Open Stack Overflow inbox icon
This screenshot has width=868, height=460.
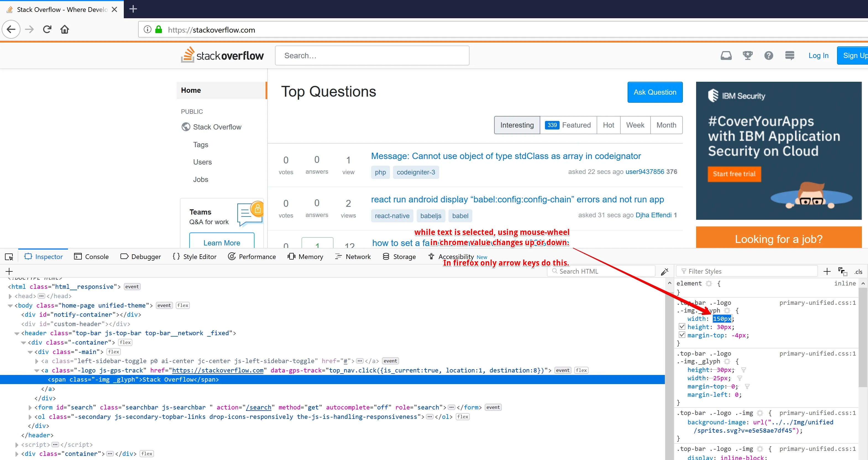[726, 55]
